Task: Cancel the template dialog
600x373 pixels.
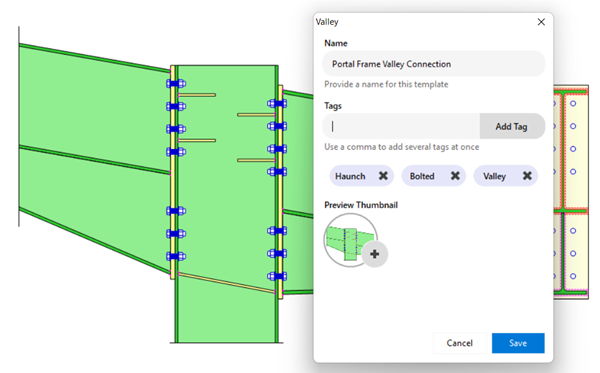Action: click(x=460, y=343)
